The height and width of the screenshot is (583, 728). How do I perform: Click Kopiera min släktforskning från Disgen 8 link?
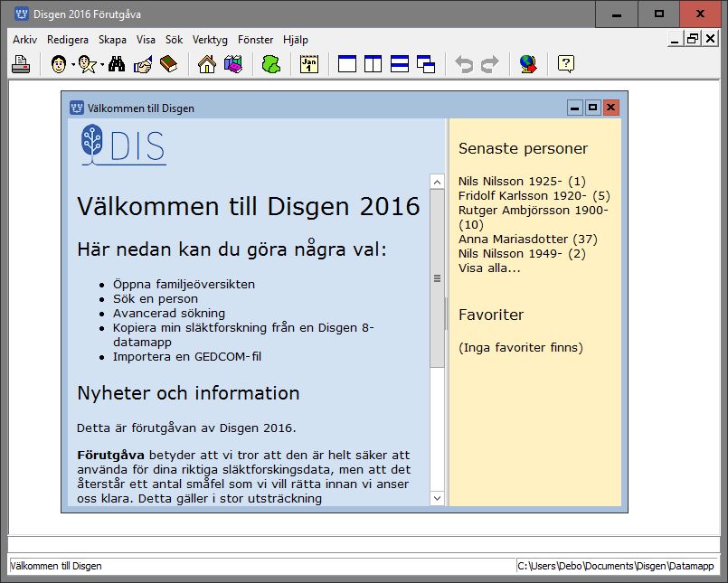pyautogui.click(x=243, y=334)
